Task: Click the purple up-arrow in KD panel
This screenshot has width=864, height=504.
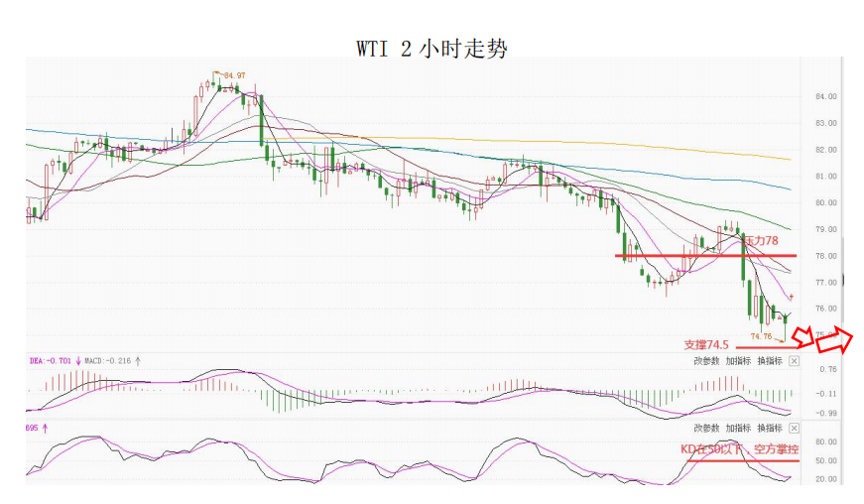Action: coord(45,428)
